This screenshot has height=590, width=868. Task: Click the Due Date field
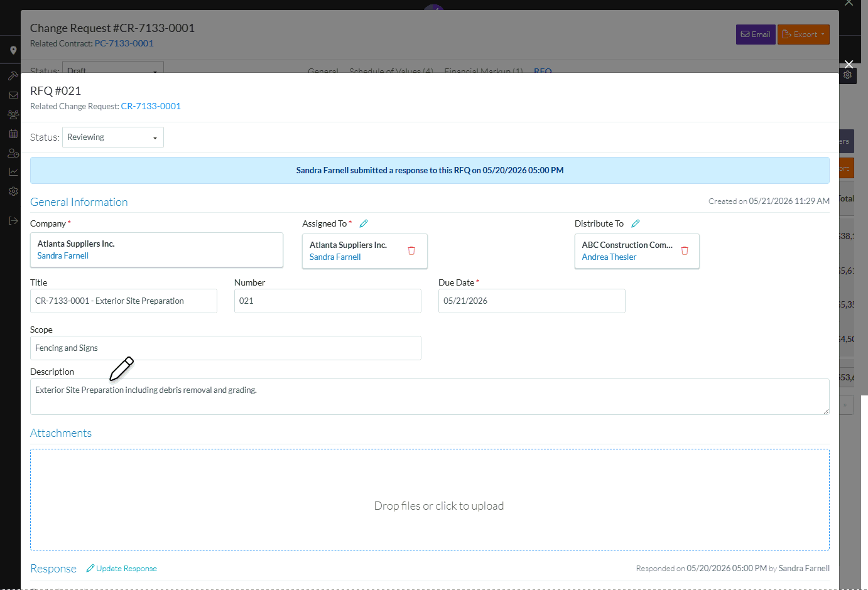(x=532, y=301)
